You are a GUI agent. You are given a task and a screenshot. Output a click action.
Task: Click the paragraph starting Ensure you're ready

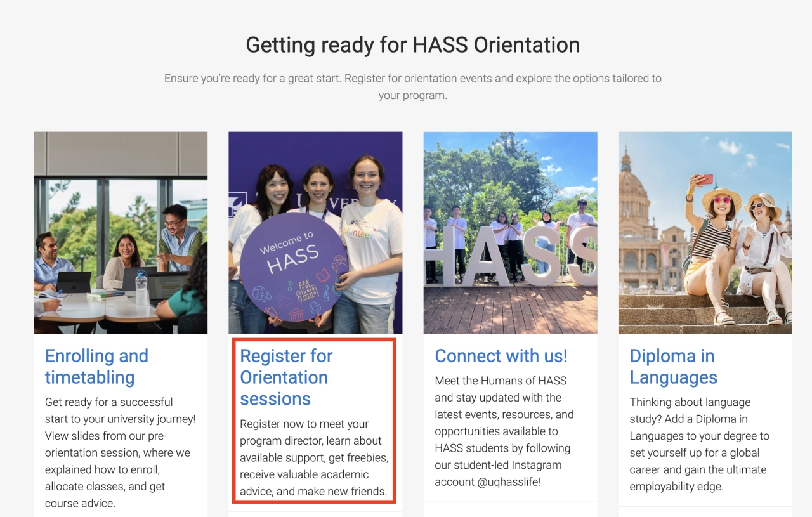click(413, 87)
